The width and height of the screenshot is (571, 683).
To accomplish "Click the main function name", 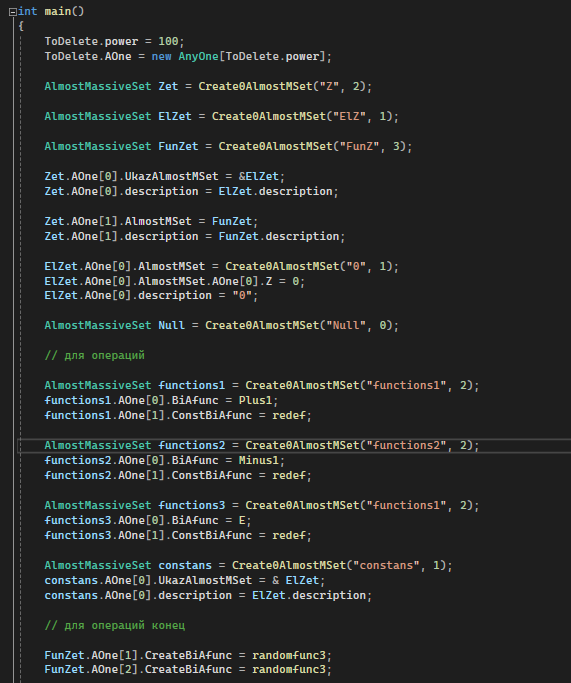I will (x=57, y=11).
